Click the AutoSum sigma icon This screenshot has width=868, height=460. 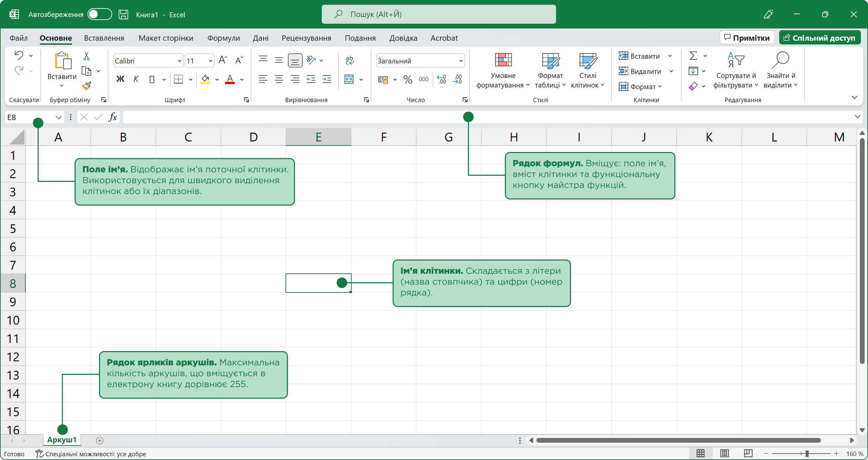693,56
